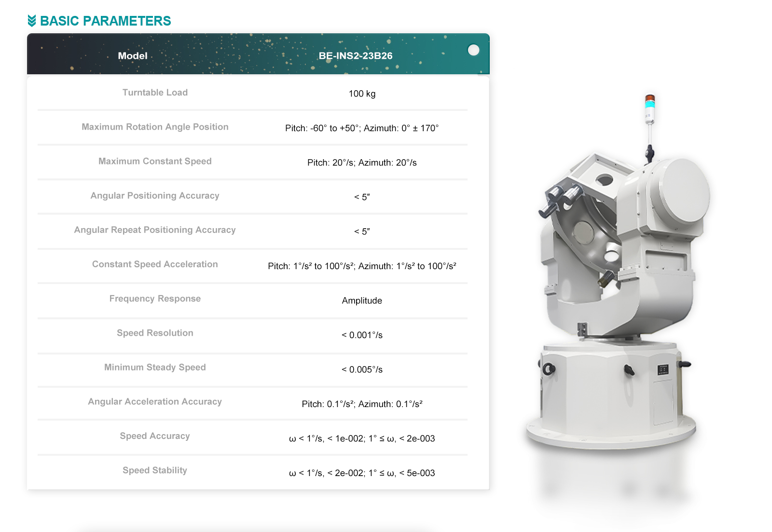Select the Speed Accuracy row label

[155, 436]
